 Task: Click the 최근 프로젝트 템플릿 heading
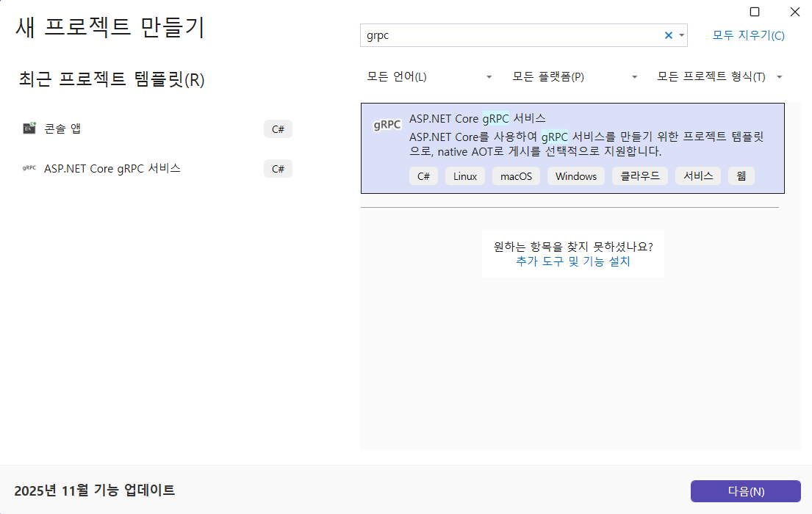click(112, 79)
